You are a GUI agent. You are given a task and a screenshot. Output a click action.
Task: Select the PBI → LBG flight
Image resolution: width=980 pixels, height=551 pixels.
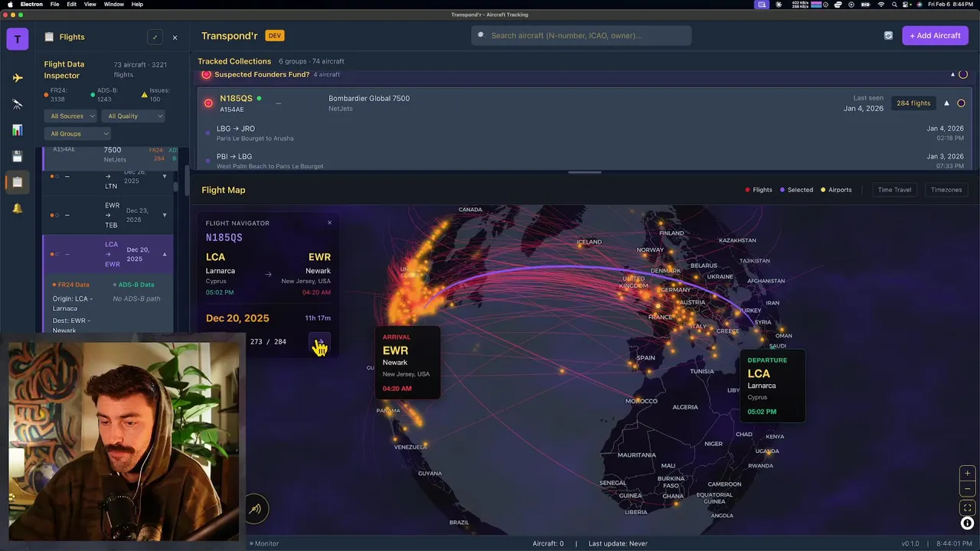(586, 161)
